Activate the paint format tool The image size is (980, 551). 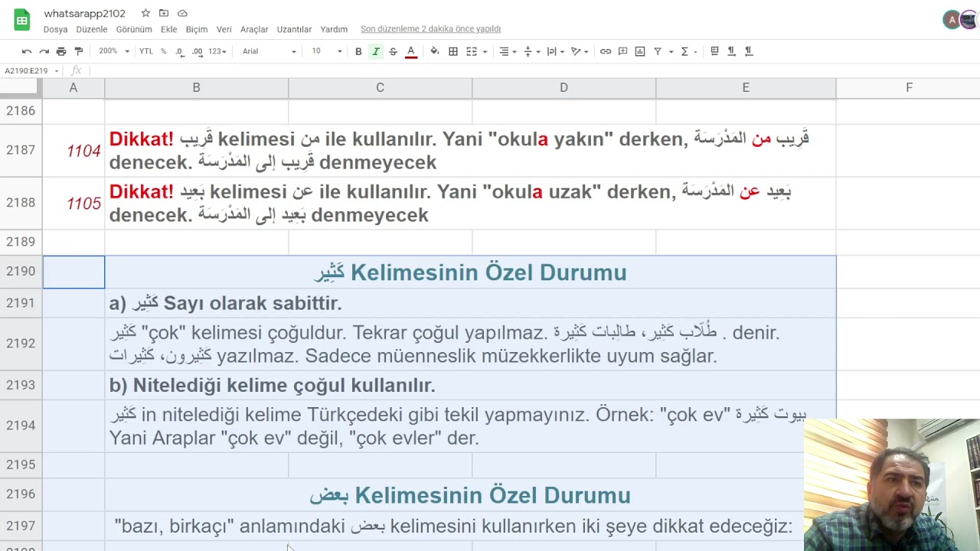tap(78, 51)
